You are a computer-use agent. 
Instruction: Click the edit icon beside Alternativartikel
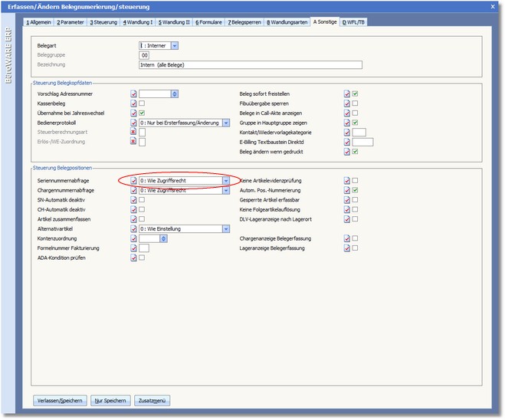point(133,228)
